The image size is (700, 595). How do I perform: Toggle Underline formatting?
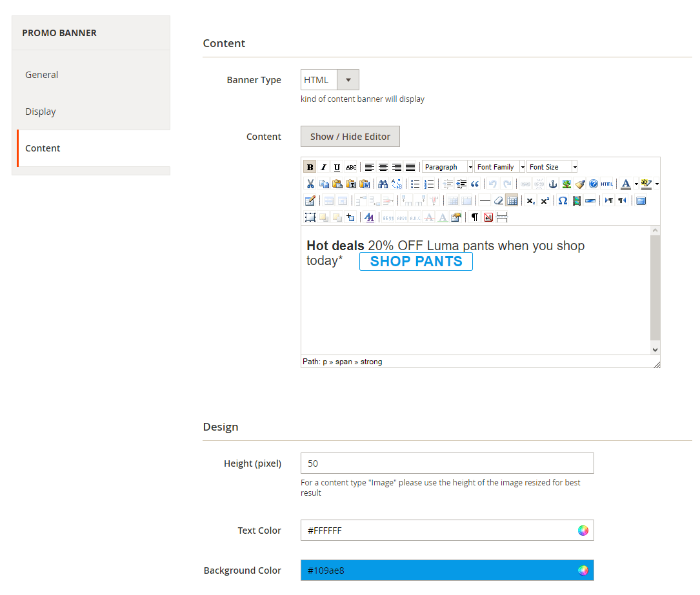(x=337, y=167)
